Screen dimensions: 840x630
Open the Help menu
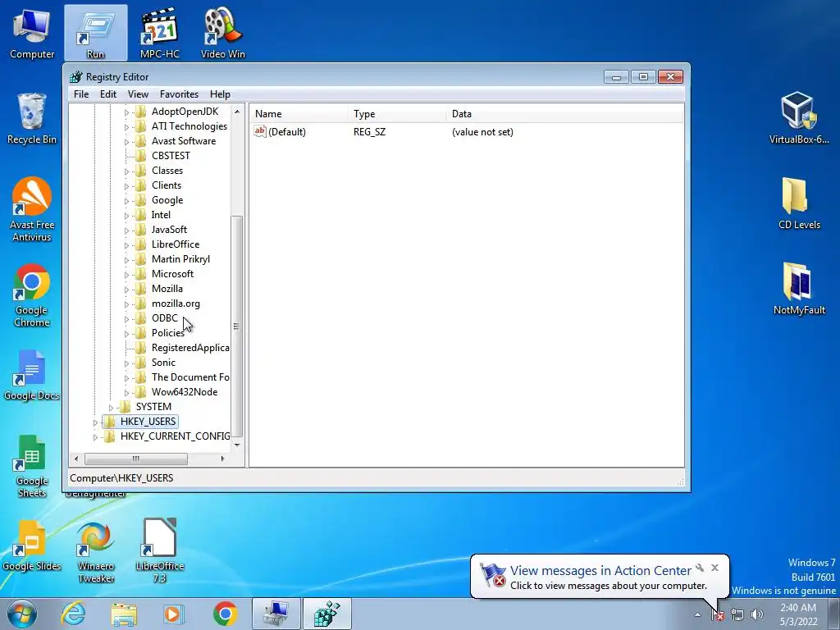(x=220, y=94)
